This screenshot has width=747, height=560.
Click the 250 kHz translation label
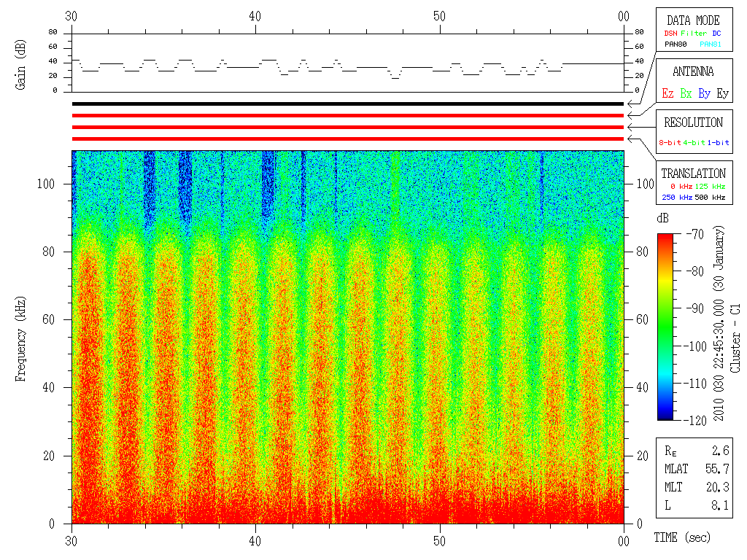[677, 197]
